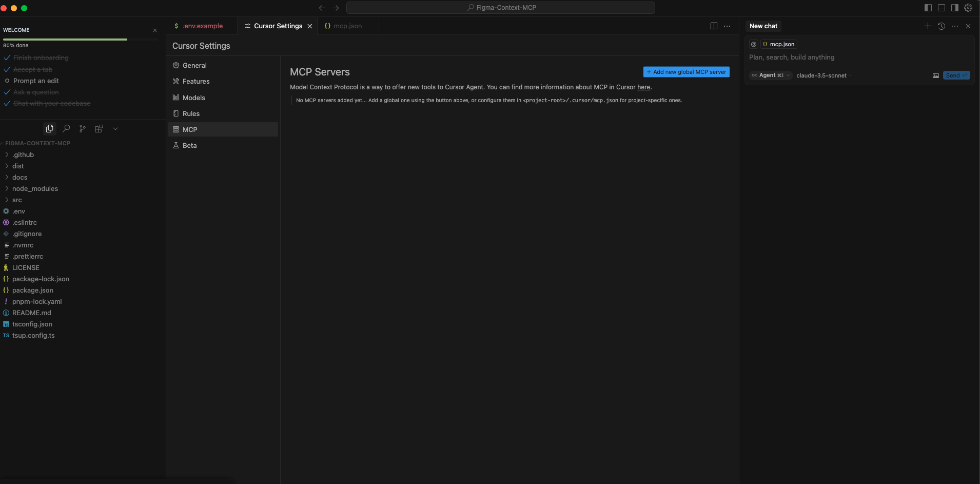The width and height of the screenshot is (980, 484).
Task: Open chat panel more options ellipsis
Action: [955, 26]
